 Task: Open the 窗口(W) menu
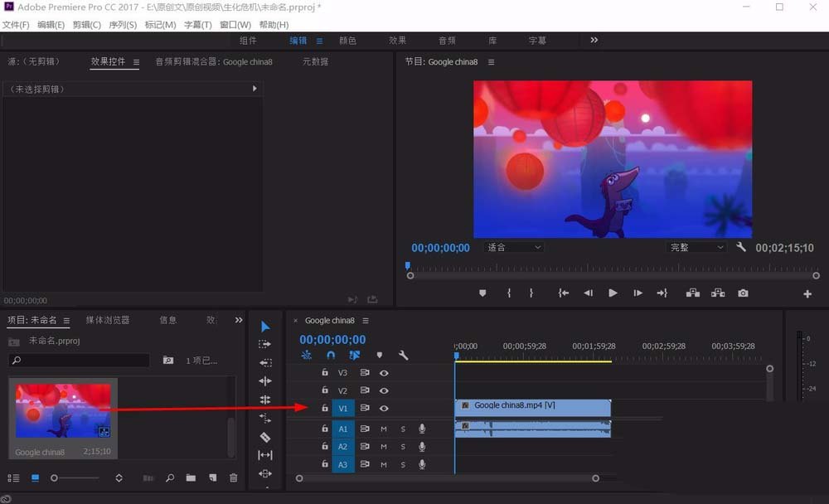point(235,25)
